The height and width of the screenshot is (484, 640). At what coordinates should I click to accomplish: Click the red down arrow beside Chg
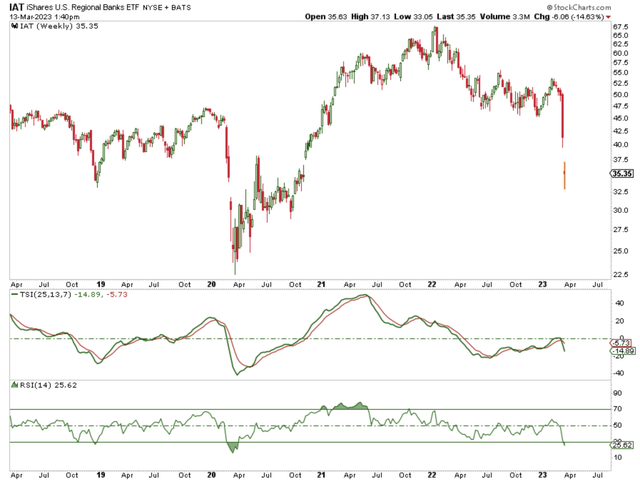click(609, 17)
